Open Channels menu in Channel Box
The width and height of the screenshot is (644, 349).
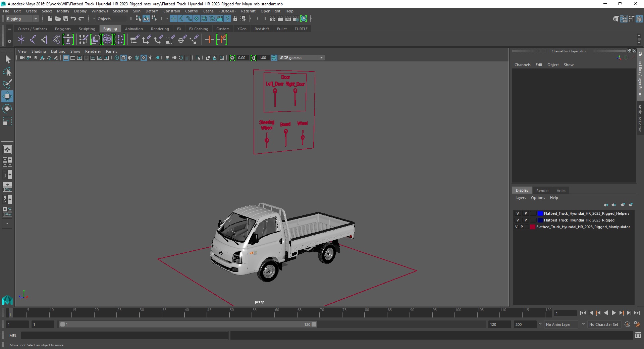[x=522, y=65]
